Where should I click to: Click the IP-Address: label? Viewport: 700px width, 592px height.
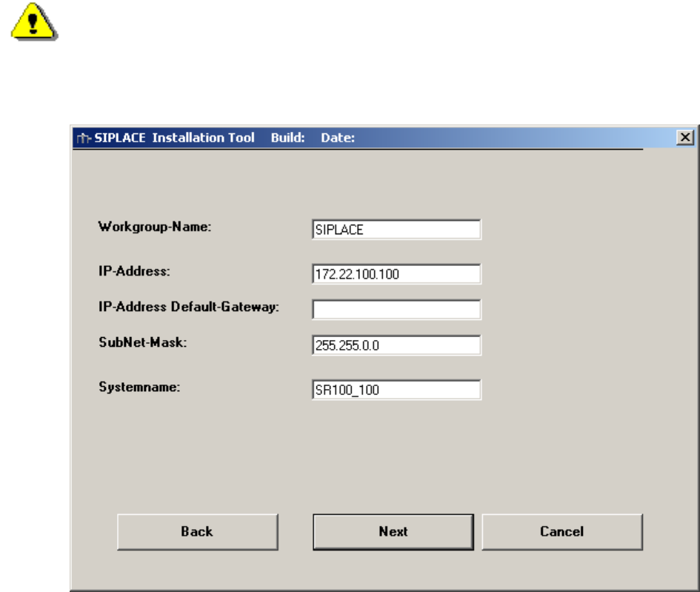(x=134, y=271)
